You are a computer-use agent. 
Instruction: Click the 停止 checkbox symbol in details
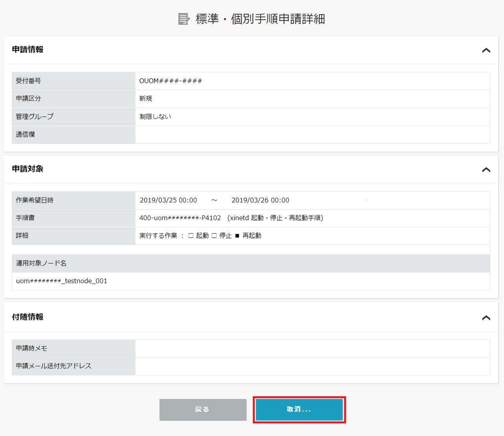(214, 236)
